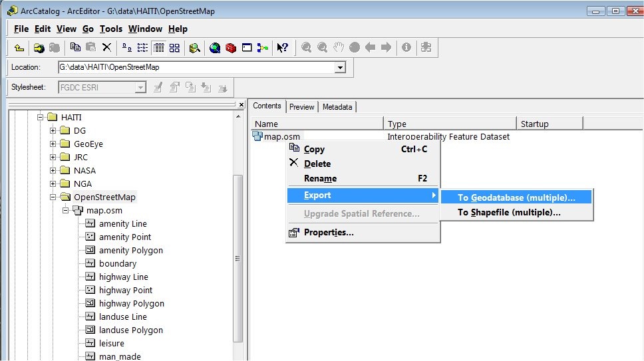Open the ModelBuilder icon
The height and width of the screenshot is (361, 644).
point(263,48)
